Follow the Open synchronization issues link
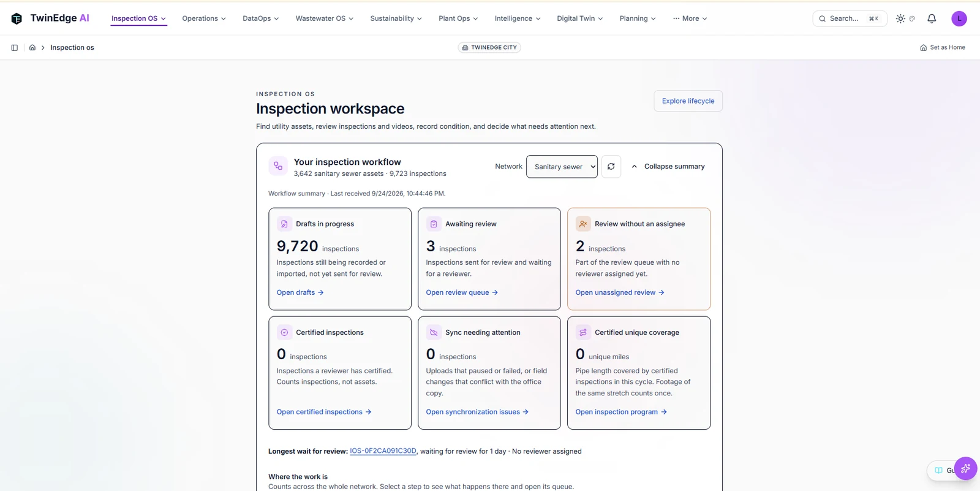Image resolution: width=980 pixels, height=491 pixels. [x=477, y=413]
